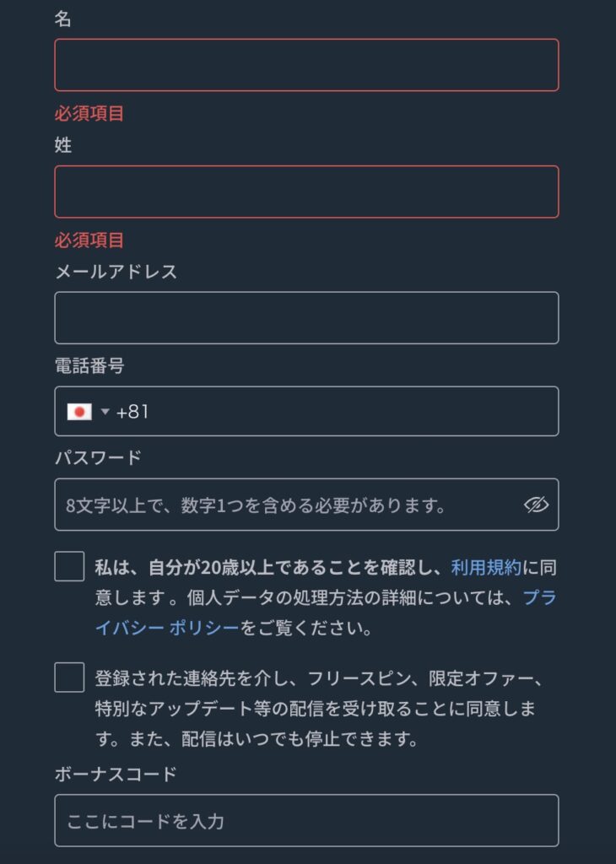Check the 20歳以上 age confirmation checkbox
This screenshot has width=616, height=864.
69,566
